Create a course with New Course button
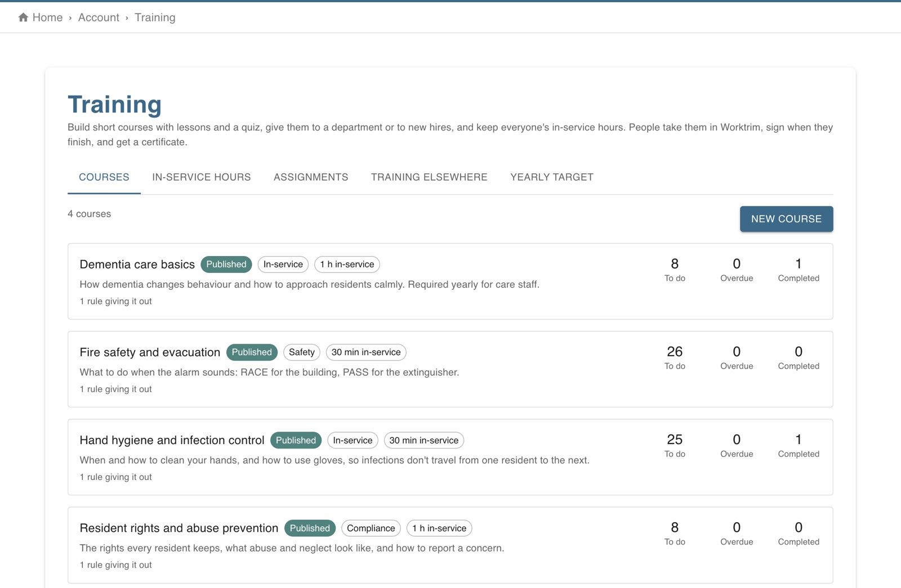Screen dimensions: 901x588 786,219
